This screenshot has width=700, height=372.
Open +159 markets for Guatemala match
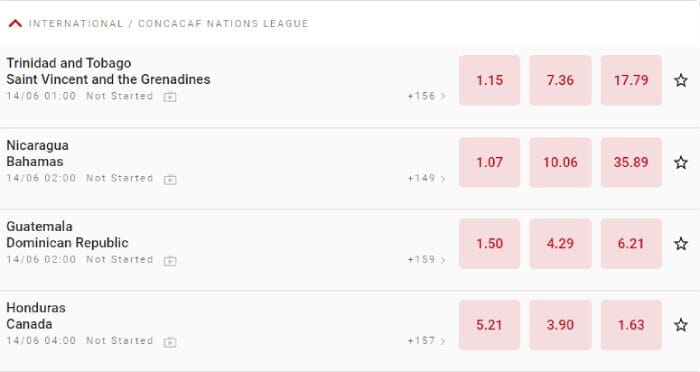point(426,259)
